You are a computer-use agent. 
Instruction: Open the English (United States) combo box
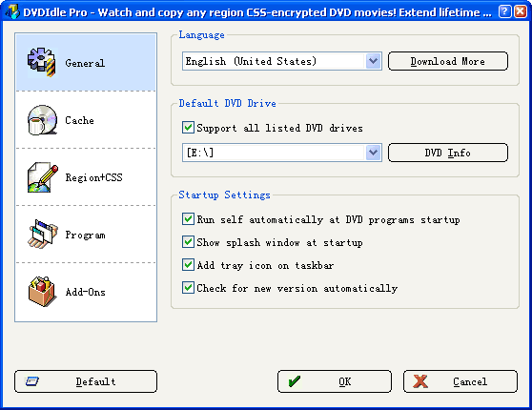pos(282,61)
